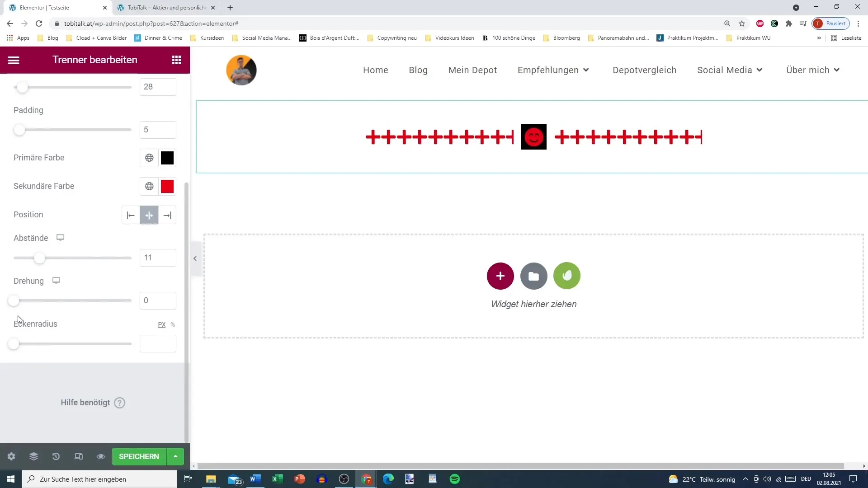
Task: Click the site logo avatar
Action: [241, 70]
